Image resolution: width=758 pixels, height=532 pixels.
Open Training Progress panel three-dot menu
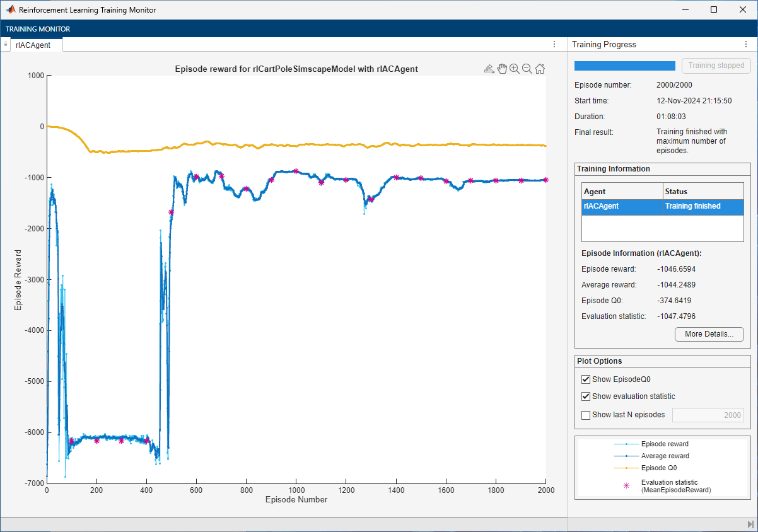[x=744, y=45]
